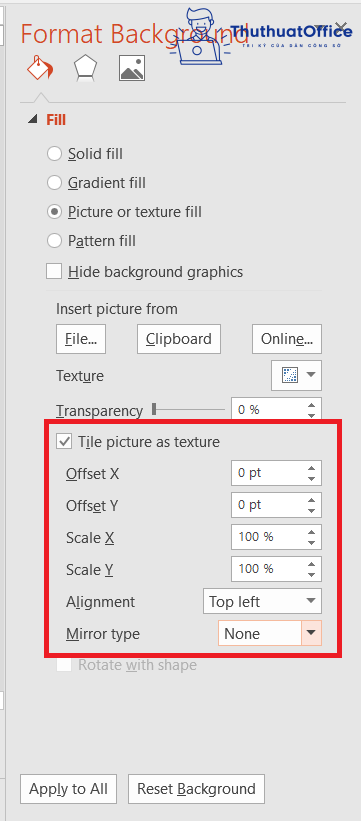This screenshot has height=821, width=361.
Task: Select Pattern fill option
Action: pyautogui.click(x=91, y=241)
